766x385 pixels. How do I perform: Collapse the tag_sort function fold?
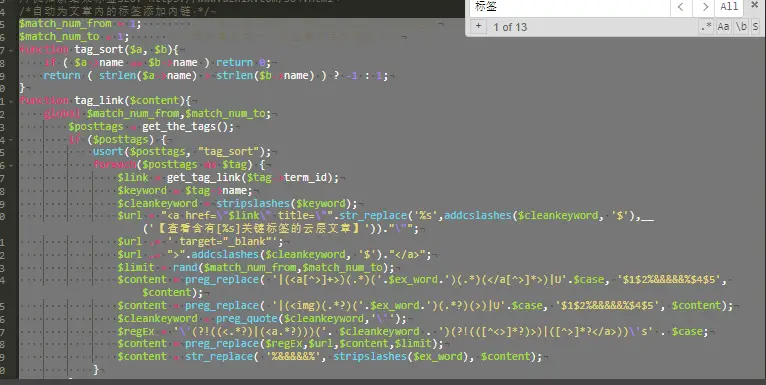(x=11, y=50)
